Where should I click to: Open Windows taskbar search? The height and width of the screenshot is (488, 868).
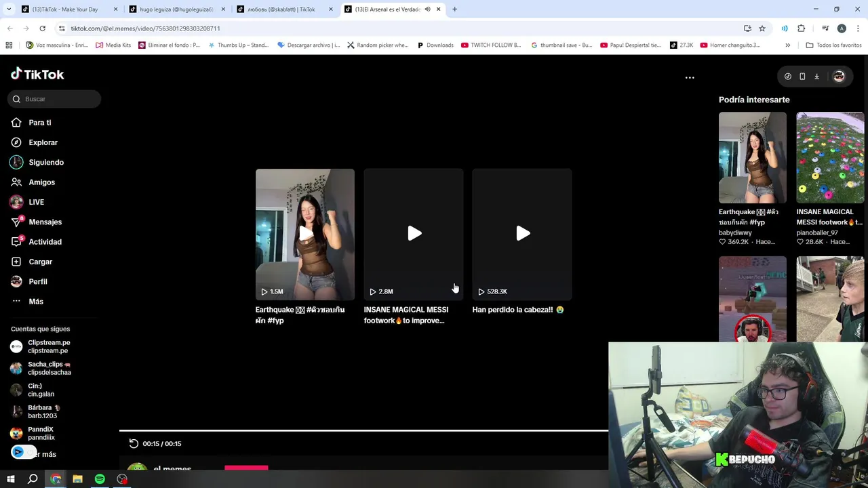(33, 479)
